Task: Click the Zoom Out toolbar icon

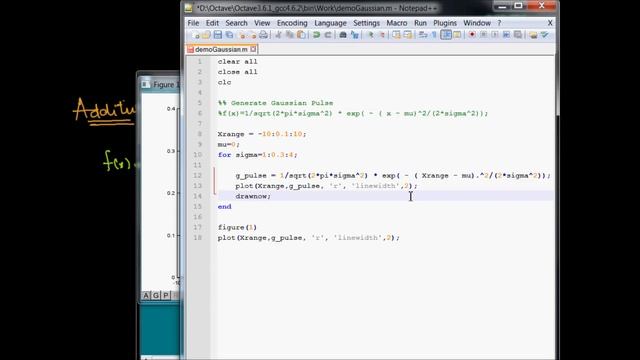Action: point(382,35)
